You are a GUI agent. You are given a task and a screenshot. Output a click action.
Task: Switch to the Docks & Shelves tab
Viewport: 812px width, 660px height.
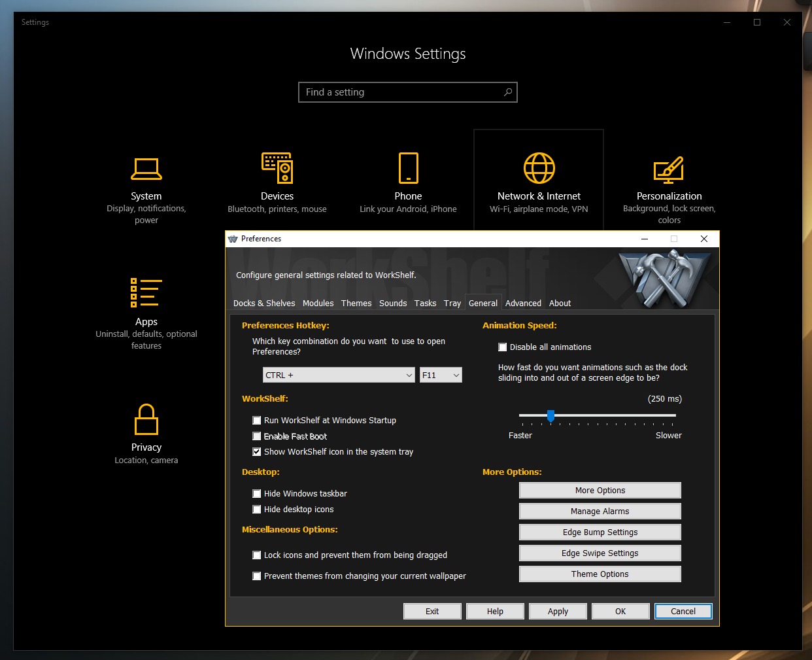pos(264,304)
